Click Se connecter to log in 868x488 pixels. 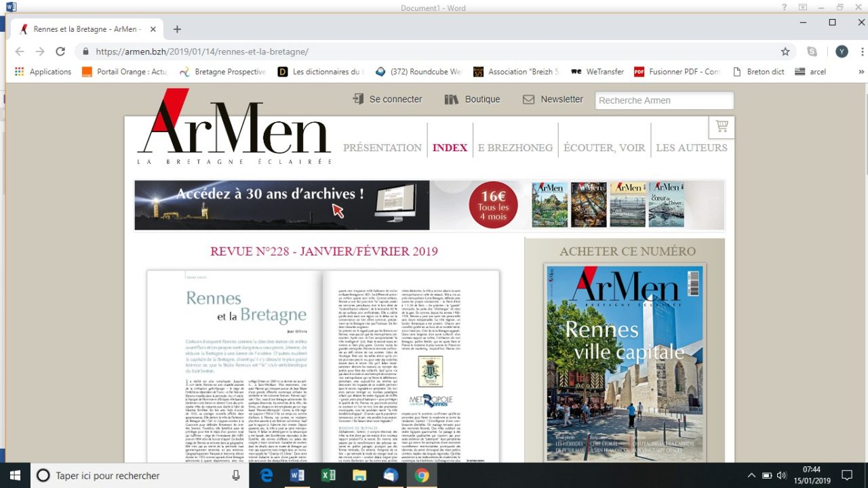(x=387, y=99)
